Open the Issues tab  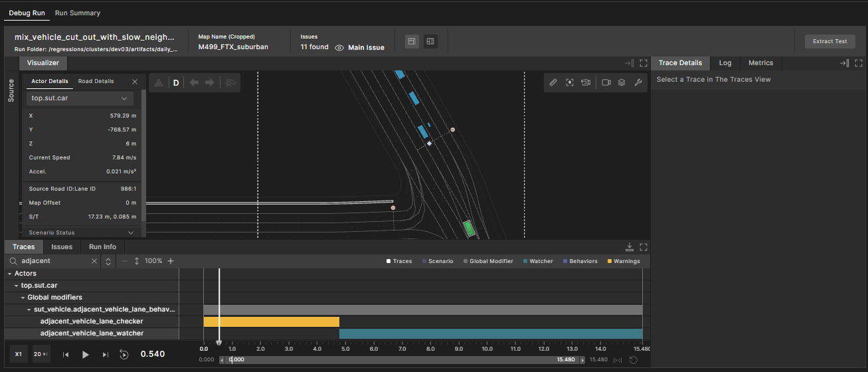tap(62, 246)
